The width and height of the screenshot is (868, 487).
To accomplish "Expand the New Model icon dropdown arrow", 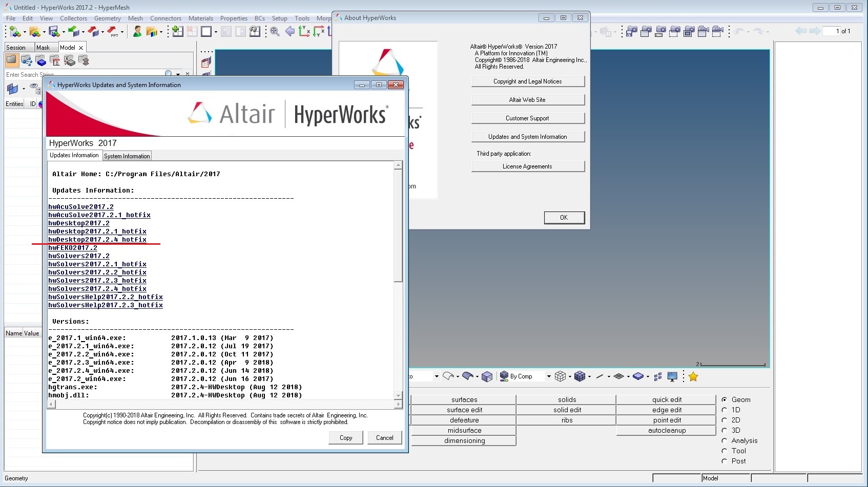I will point(24,32).
